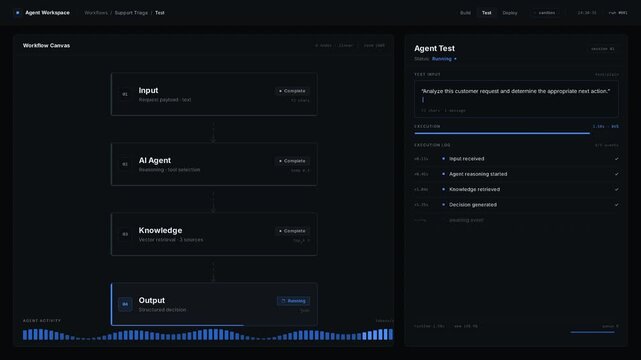Switch to the Deploy tab

[510, 13]
